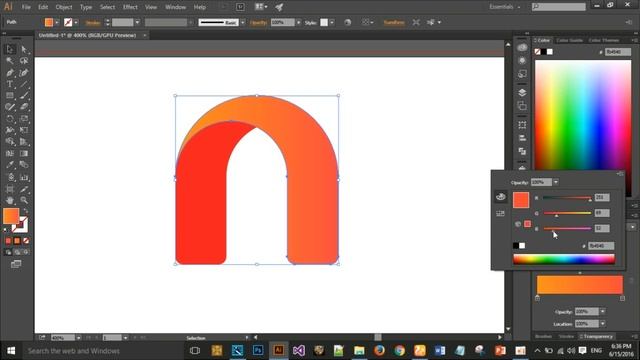
Task: Click the Layers panel icon in dock
Action: click(522, 93)
